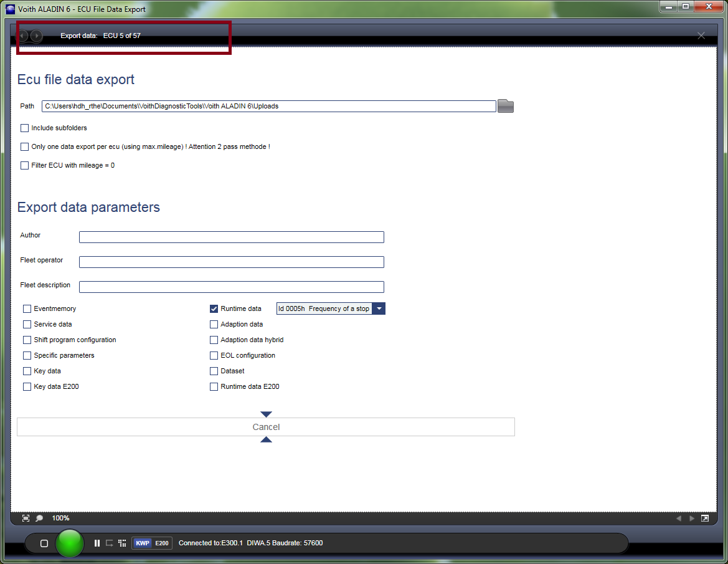Check the Key data checkbox
728x564 pixels.
click(27, 371)
